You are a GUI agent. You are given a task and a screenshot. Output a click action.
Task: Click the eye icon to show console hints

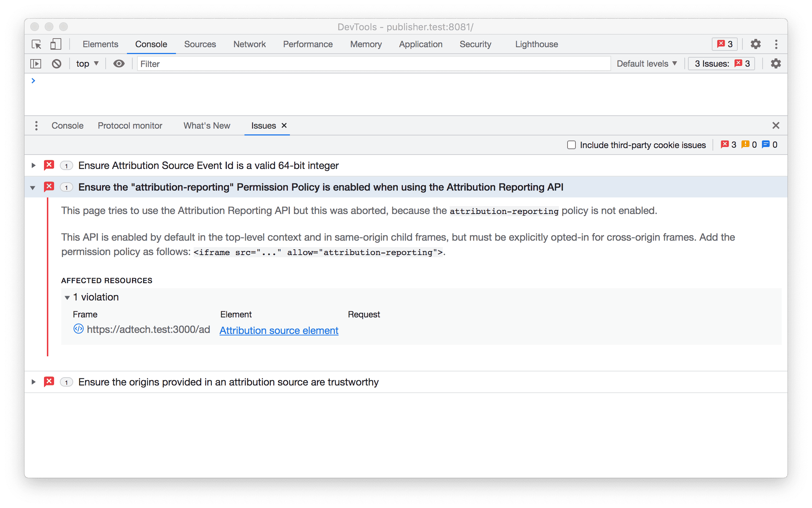119,64
